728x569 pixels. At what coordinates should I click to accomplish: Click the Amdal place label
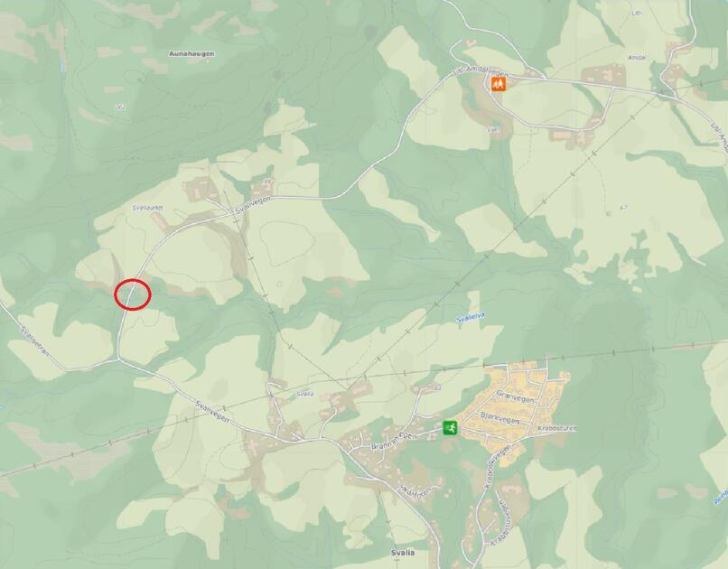point(637,58)
